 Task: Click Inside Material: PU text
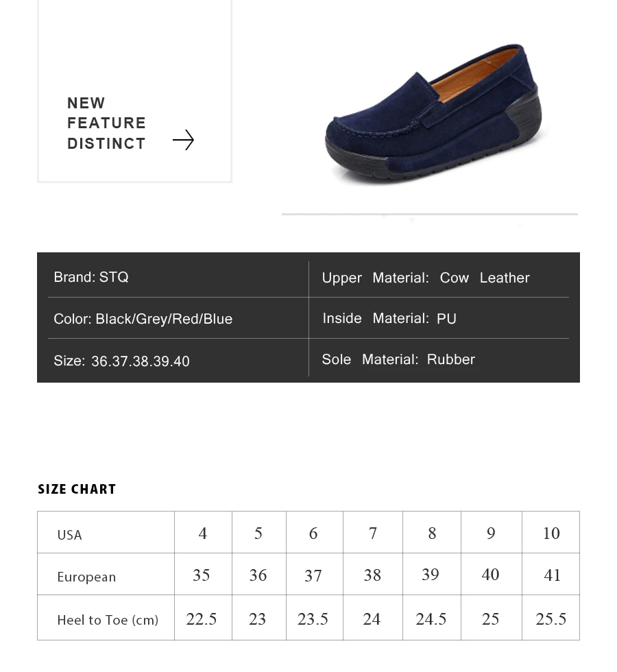389,318
